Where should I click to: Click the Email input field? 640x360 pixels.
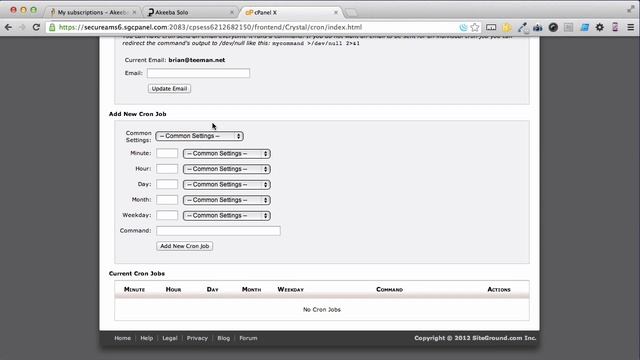click(198, 73)
